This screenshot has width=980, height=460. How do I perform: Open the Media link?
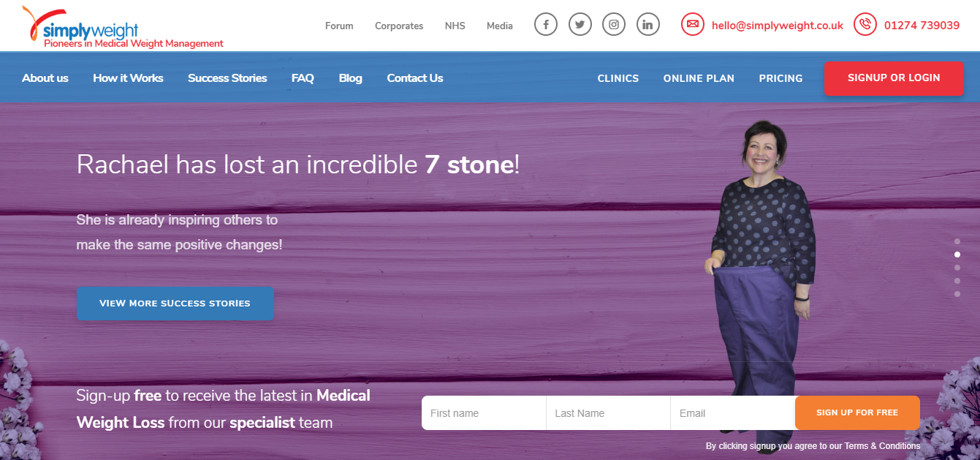coord(500,26)
